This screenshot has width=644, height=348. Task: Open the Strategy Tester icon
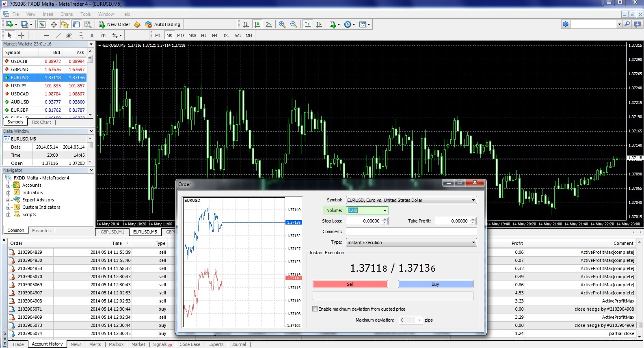coord(88,24)
